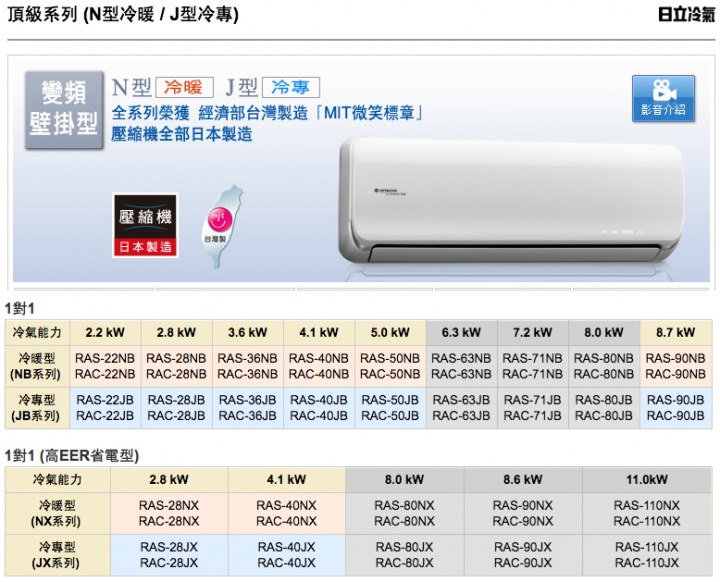Viewport: 720px width, 582px height.
Task: Click the RAS-28NX model cell
Action: (x=169, y=513)
